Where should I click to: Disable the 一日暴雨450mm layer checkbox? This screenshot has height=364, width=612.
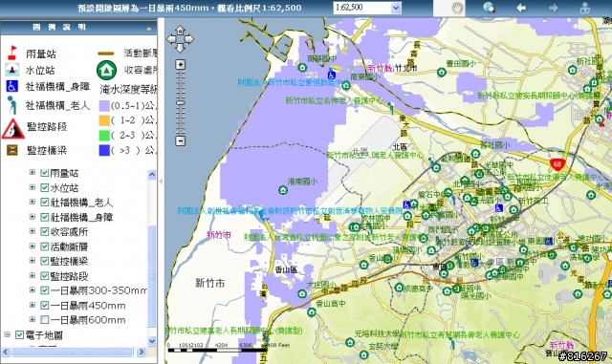tap(45, 305)
